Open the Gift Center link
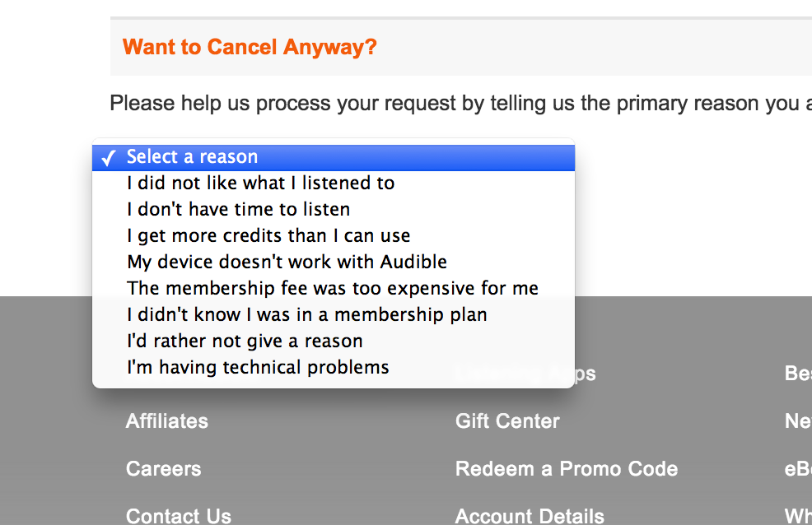Image resolution: width=812 pixels, height=525 pixels. tap(507, 421)
